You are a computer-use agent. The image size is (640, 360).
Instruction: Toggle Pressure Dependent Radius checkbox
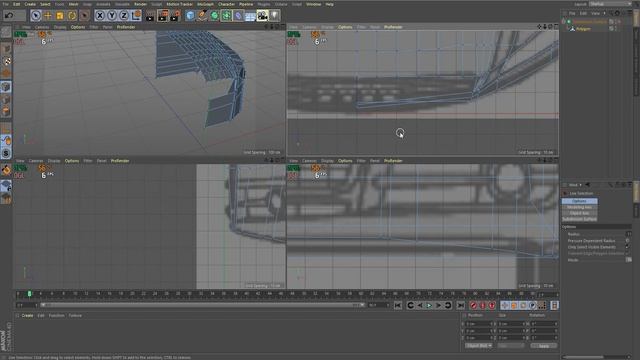(x=627, y=241)
